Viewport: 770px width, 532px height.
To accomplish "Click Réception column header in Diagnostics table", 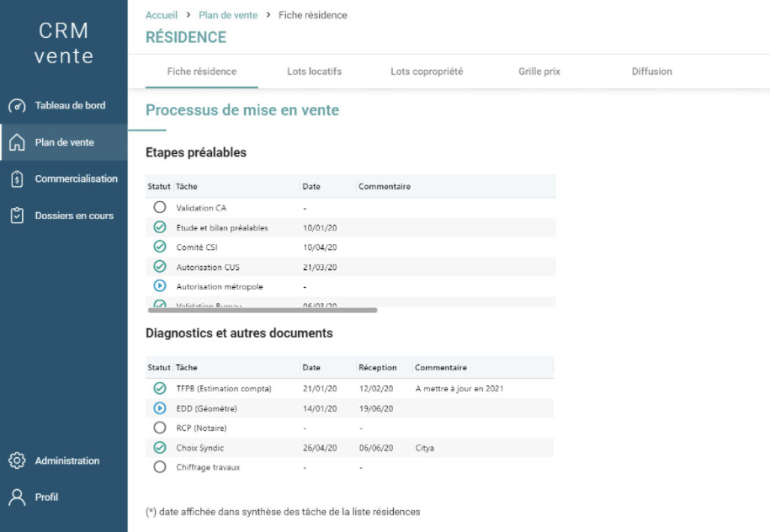I will point(378,368).
